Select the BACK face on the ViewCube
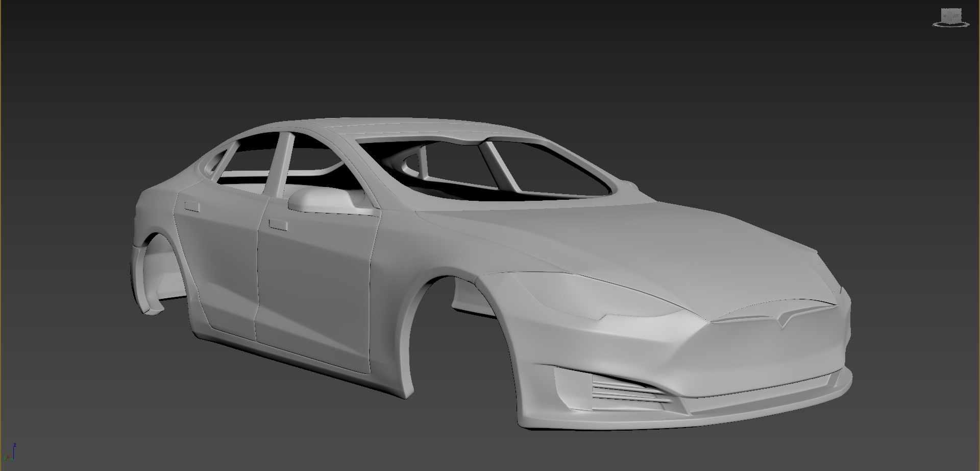This screenshot has height=471, width=980. point(945,16)
